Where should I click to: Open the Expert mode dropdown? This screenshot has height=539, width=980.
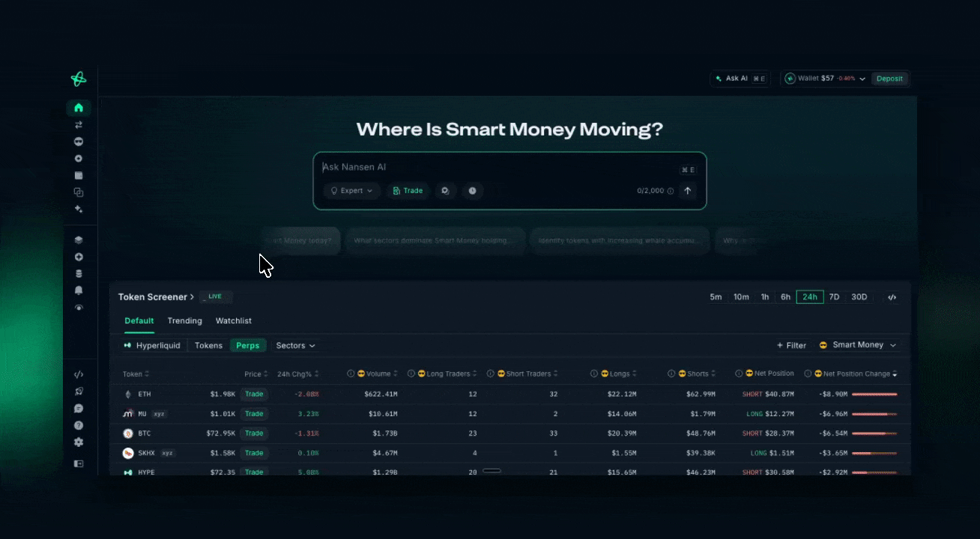coord(352,191)
